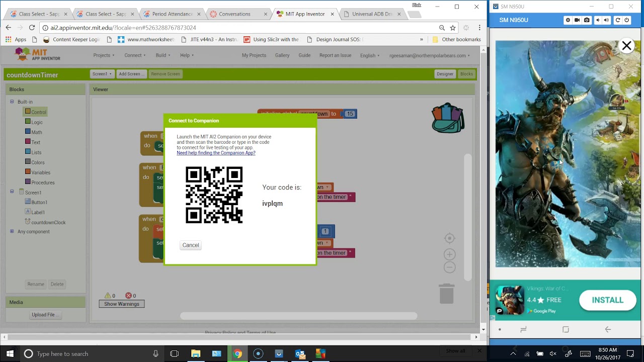Select the Control blocks drawer
644x362 pixels.
[x=36, y=112]
